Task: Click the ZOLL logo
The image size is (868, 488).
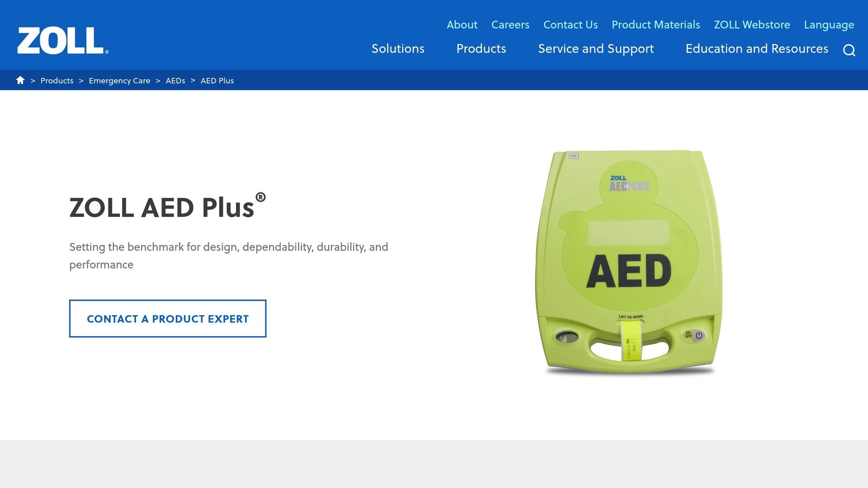Action: coord(63,41)
